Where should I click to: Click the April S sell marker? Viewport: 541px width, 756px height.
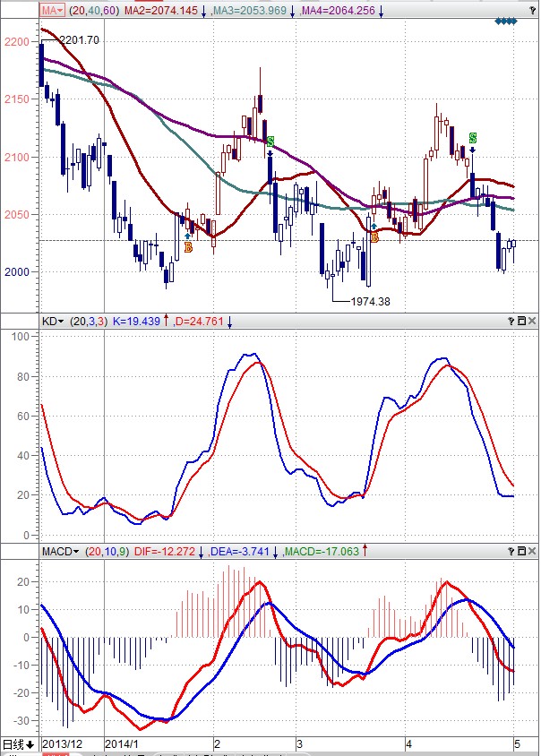click(473, 138)
